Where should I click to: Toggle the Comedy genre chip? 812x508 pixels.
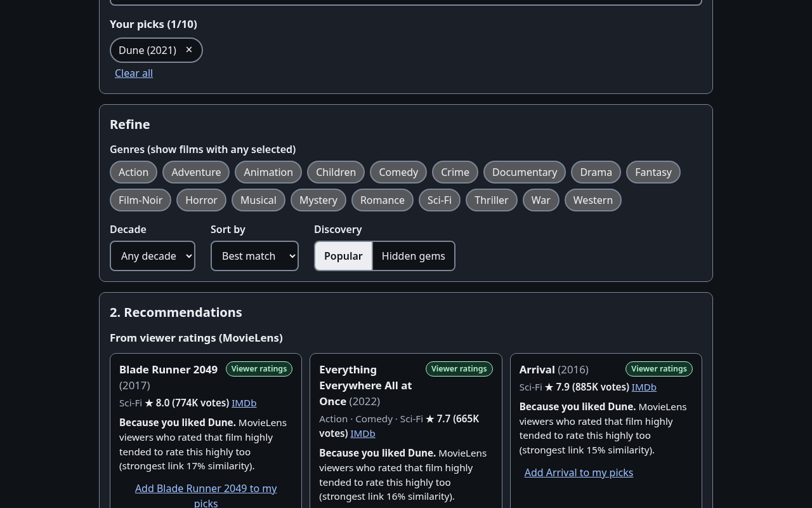point(398,172)
